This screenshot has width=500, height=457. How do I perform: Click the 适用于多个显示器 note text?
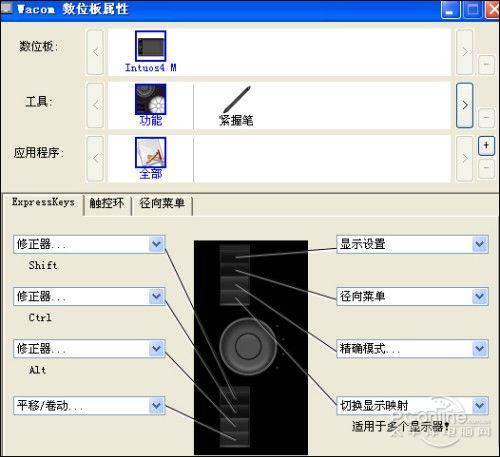click(401, 426)
